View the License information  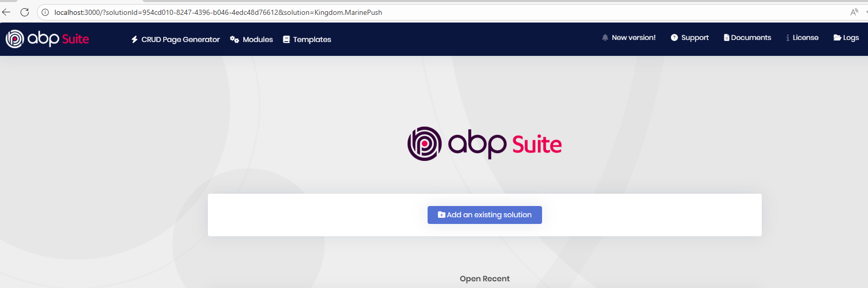[x=802, y=37]
